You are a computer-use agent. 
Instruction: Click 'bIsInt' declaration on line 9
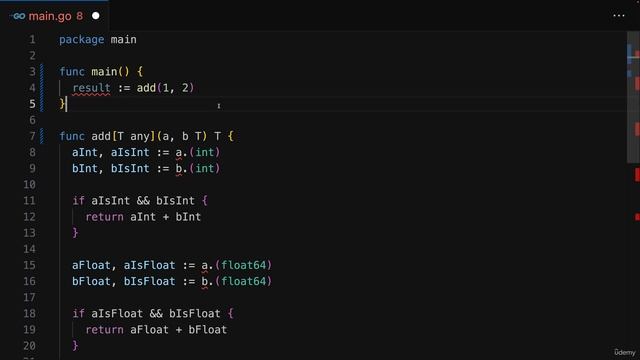130,169
